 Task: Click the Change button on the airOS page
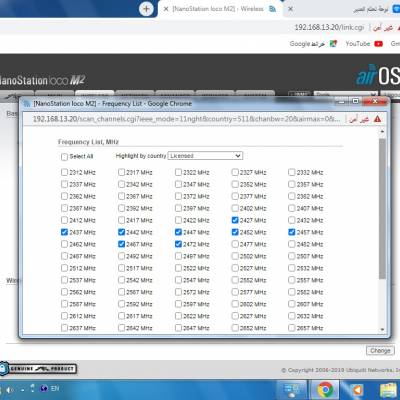pos(380,351)
